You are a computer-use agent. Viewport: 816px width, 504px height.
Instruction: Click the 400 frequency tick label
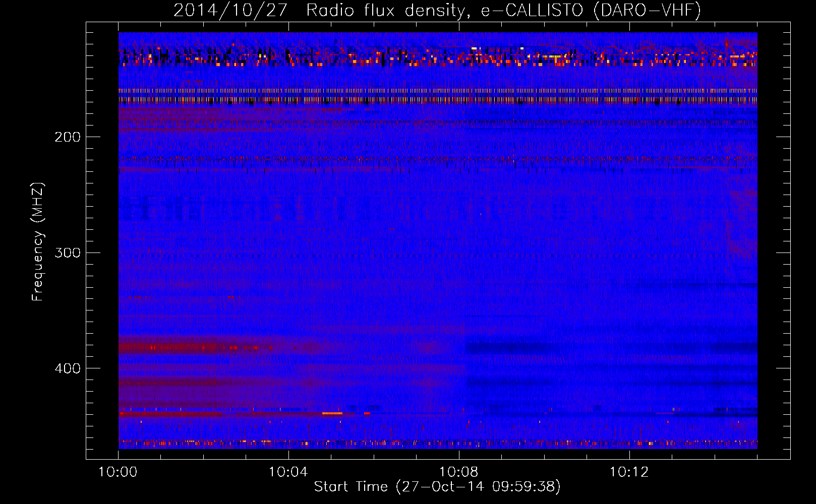(68, 368)
